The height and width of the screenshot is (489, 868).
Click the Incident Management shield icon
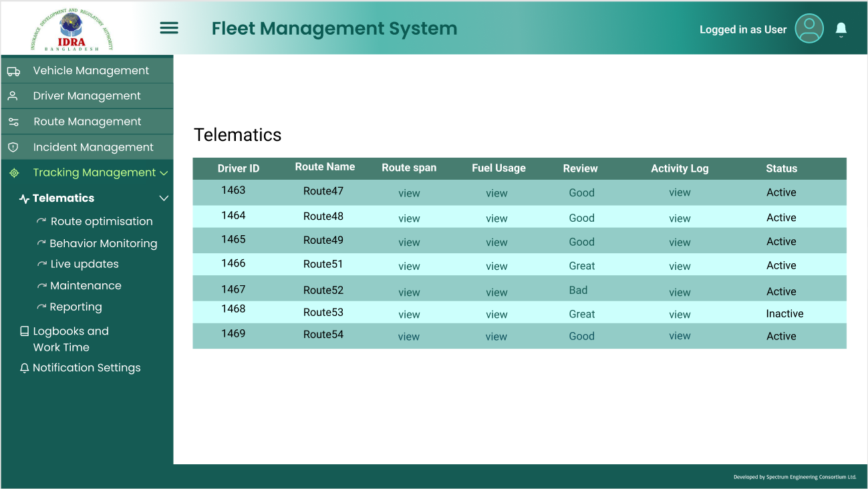(x=13, y=147)
